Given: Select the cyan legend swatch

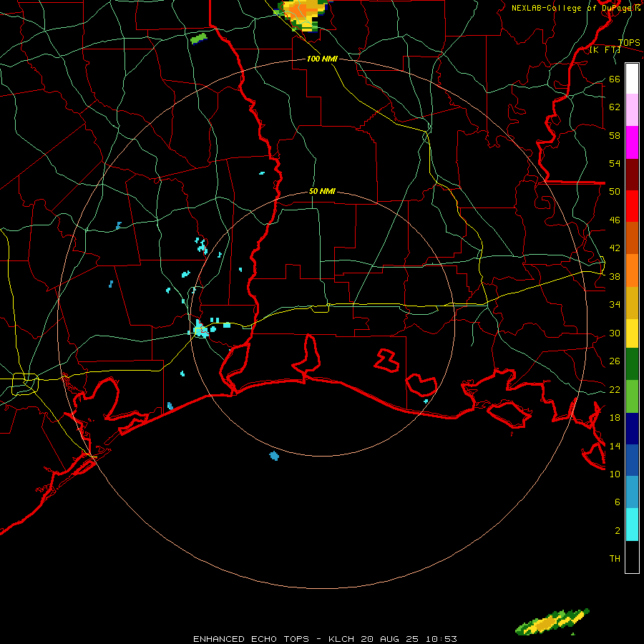Looking at the screenshot, I should (632, 525).
